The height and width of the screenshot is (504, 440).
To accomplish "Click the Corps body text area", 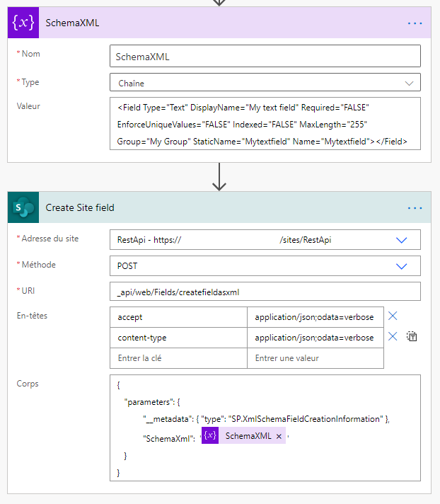I will (265, 428).
